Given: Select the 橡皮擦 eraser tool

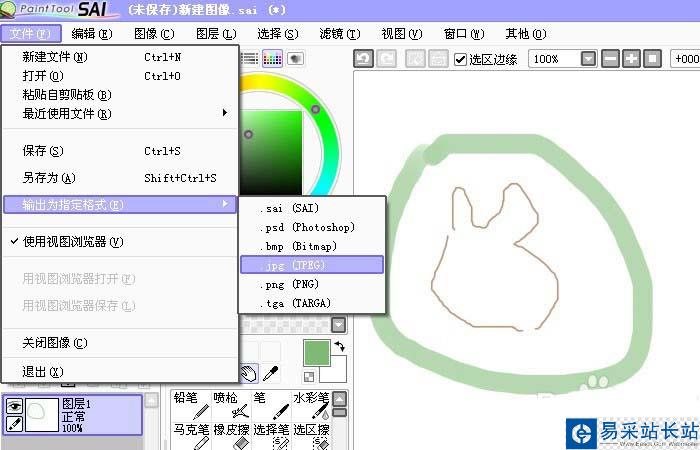Looking at the screenshot, I should point(231,436).
